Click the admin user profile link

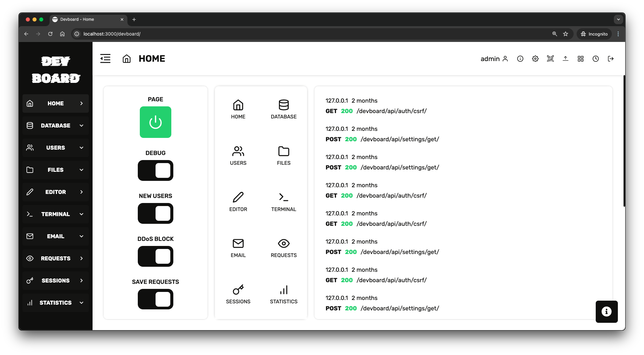[494, 59]
